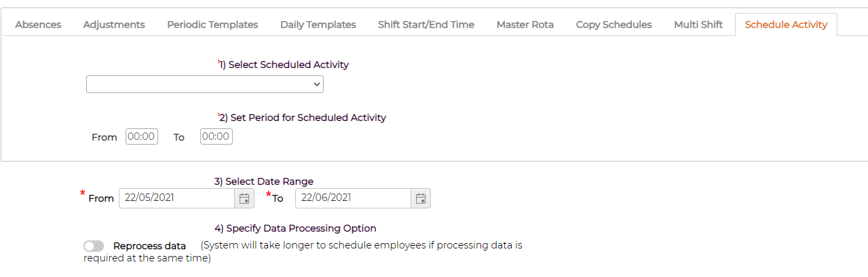Click the Schedule Activity tab
The image size is (868, 277).
(x=786, y=24)
